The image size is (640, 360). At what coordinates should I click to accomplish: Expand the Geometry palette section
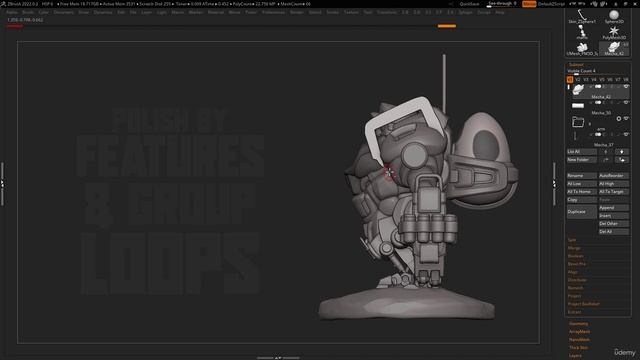[578, 324]
